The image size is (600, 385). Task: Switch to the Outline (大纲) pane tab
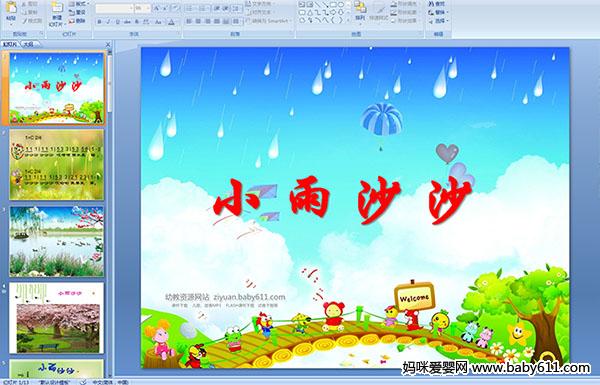(x=28, y=44)
